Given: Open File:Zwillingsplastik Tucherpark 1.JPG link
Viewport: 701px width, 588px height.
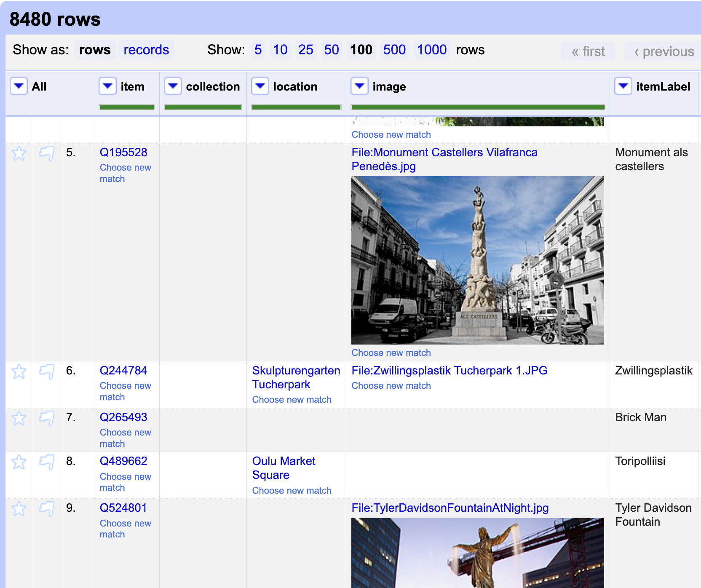Looking at the screenshot, I should pyautogui.click(x=449, y=371).
